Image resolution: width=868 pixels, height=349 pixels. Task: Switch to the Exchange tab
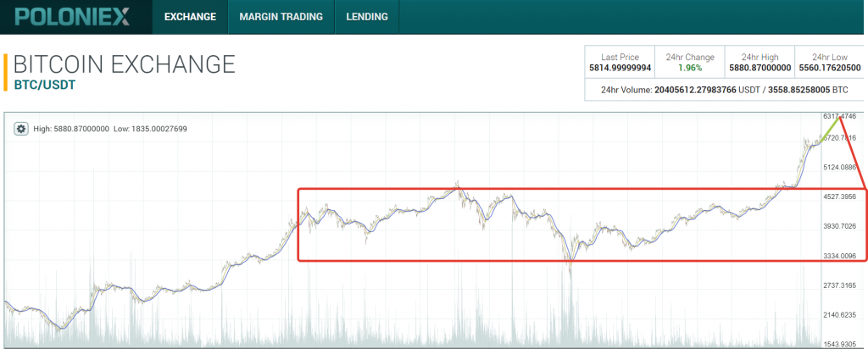tap(190, 16)
